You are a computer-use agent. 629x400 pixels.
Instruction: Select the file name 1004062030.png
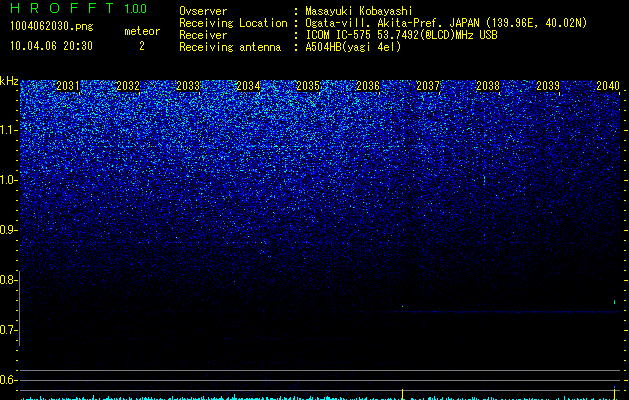click(52, 26)
